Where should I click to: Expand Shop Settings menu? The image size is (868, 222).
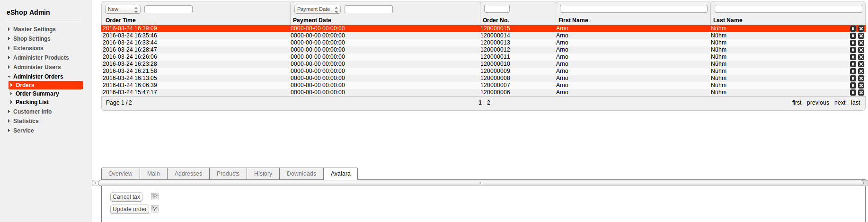coord(32,39)
